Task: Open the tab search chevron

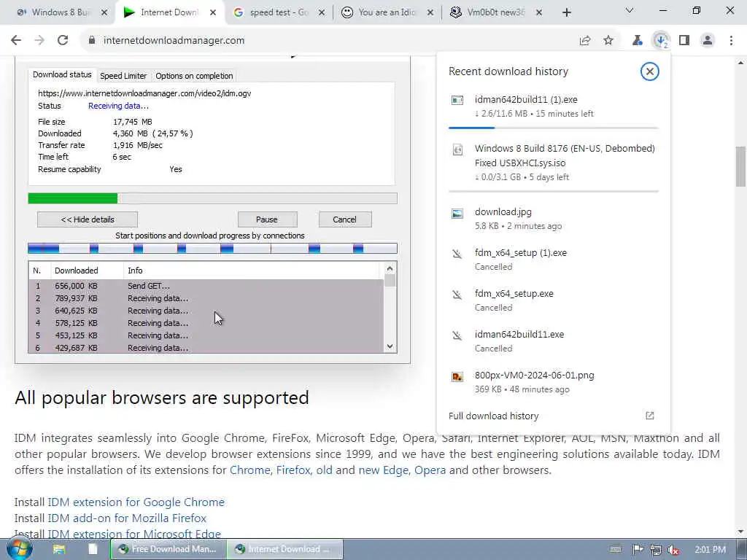Action: tap(630, 10)
